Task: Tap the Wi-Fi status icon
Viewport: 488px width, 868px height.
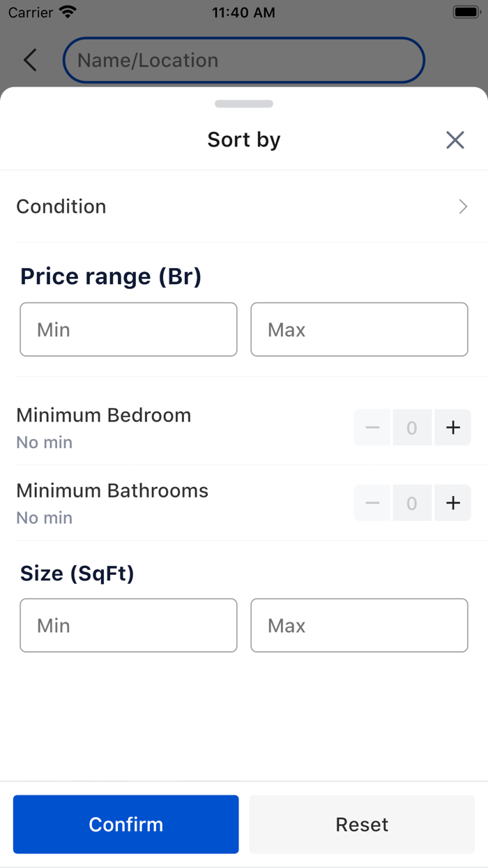Action: coord(68,12)
